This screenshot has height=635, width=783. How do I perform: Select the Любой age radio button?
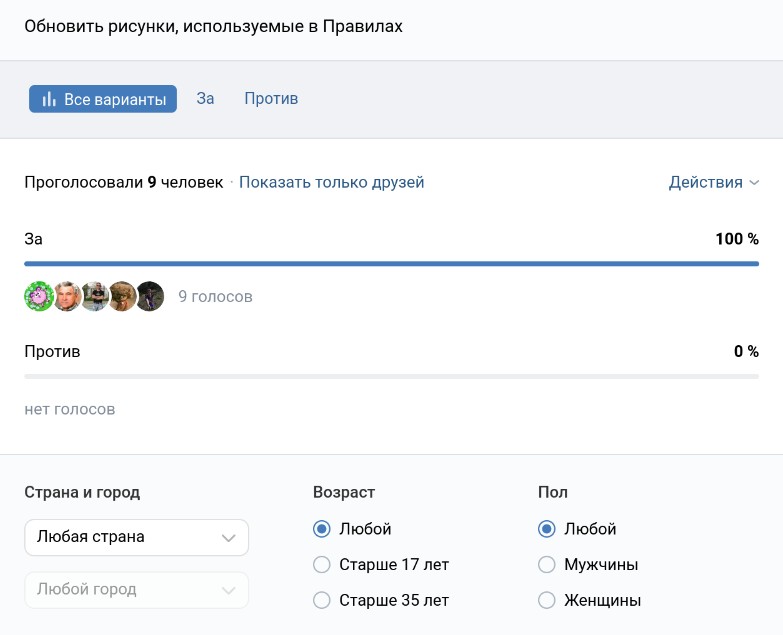[x=322, y=529]
